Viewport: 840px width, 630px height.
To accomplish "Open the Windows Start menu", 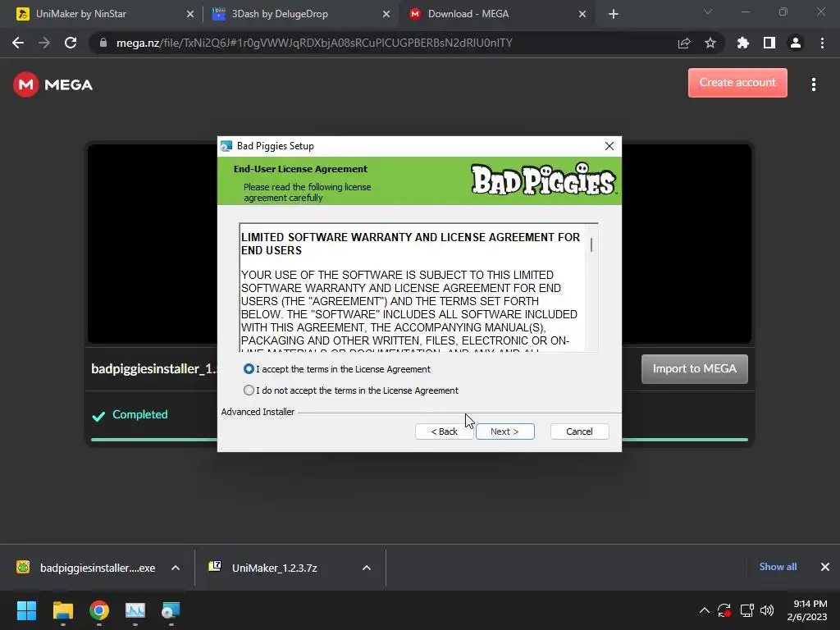I will point(26,610).
